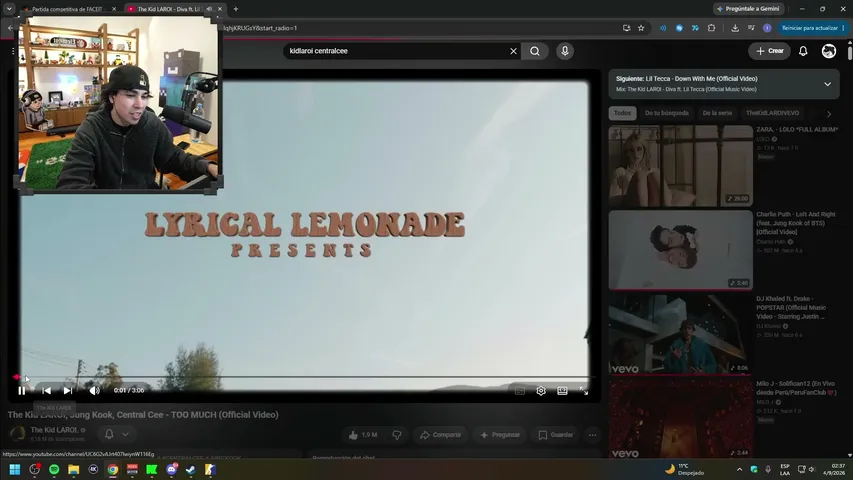
Task: Show hidden system tray icons
Action: pyautogui.click(x=739, y=469)
